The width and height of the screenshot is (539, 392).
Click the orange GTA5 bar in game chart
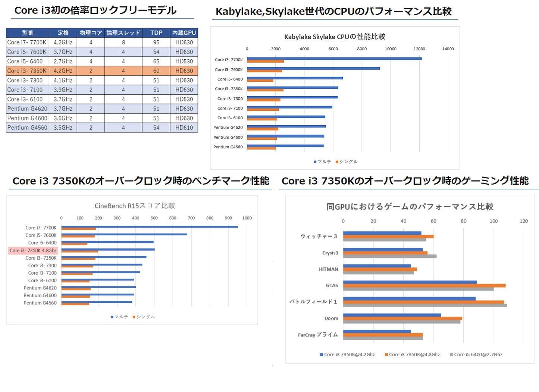pyautogui.click(x=424, y=286)
